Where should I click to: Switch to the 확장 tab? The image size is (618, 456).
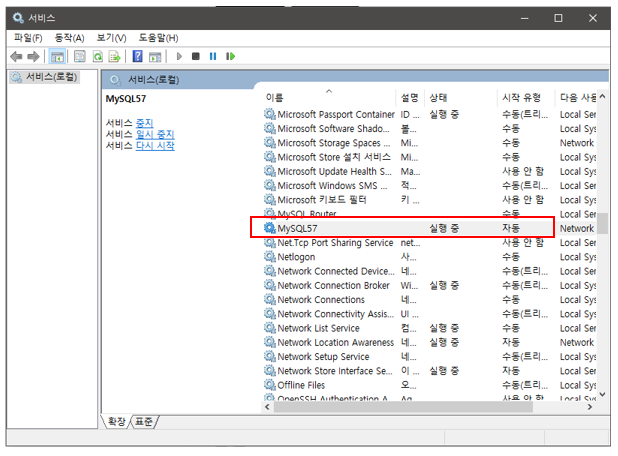tap(117, 422)
